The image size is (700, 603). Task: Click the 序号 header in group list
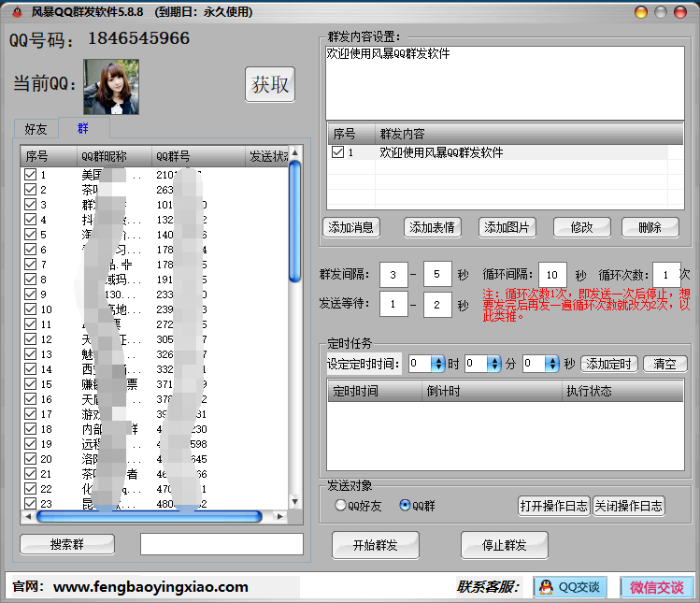(x=50, y=156)
